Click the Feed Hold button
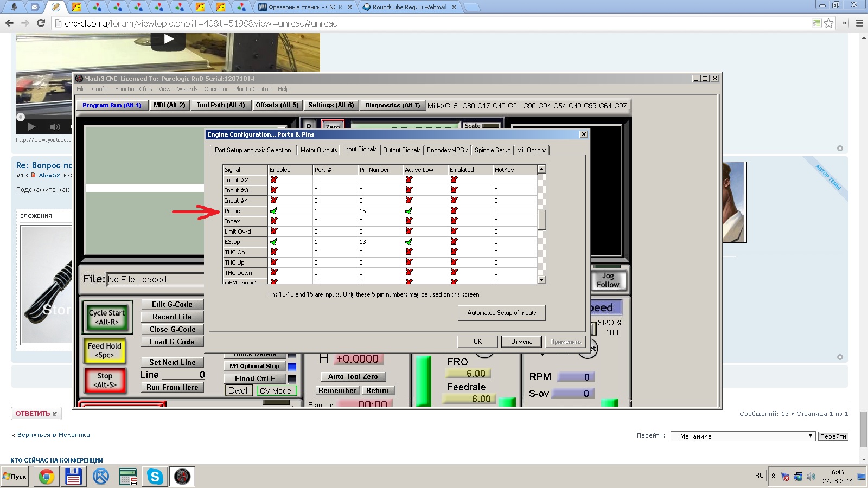The image size is (868, 488). click(105, 350)
